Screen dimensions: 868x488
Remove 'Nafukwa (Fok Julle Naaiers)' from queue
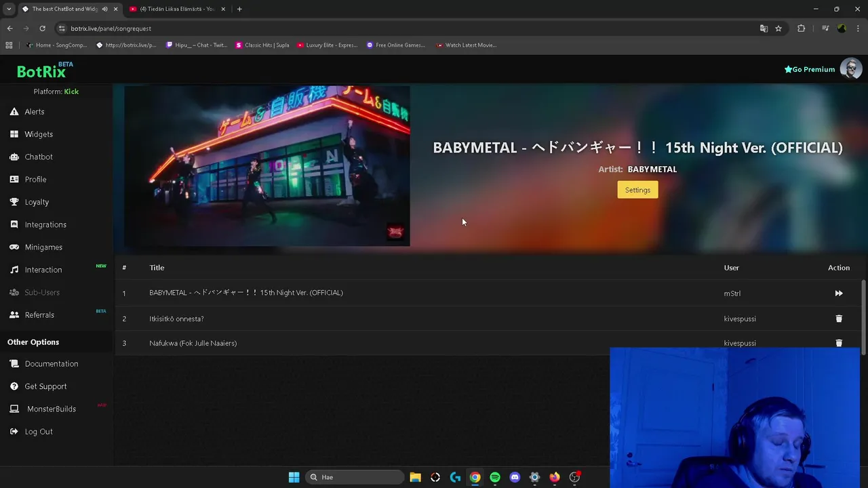[839, 343]
